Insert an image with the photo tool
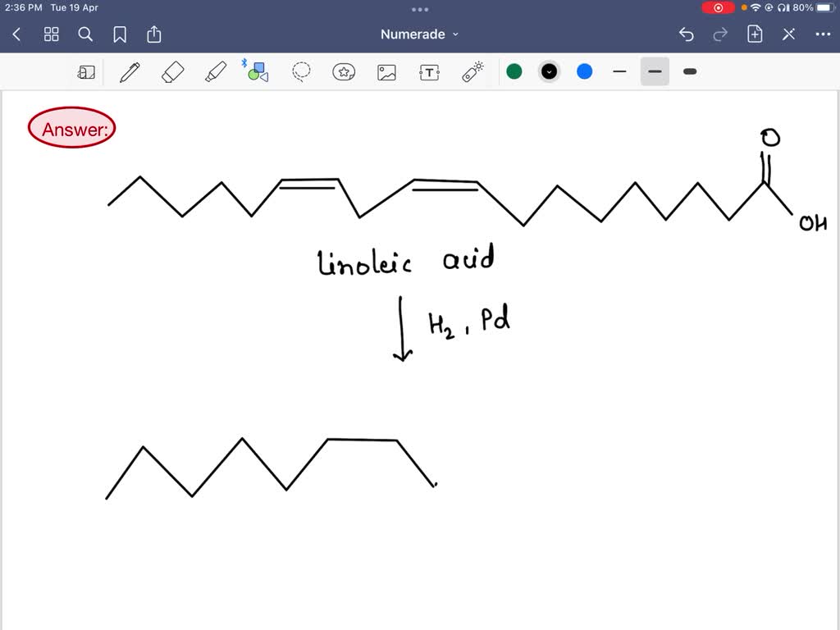The image size is (840, 630). tap(386, 71)
